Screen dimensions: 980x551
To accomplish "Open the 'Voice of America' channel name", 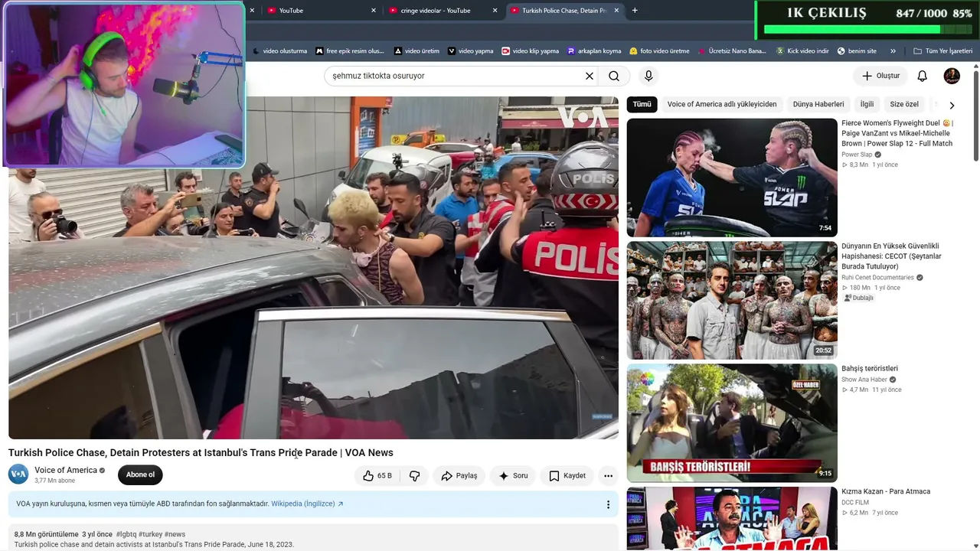I will (x=66, y=470).
